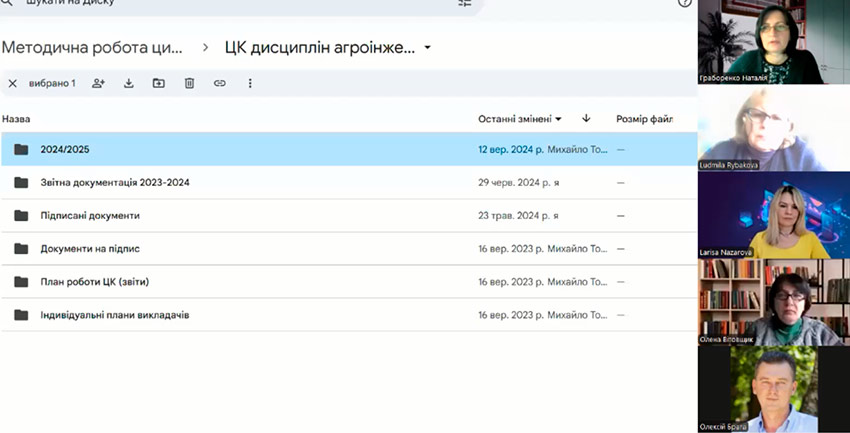Download the selected folder
Viewport: 850px width, 433px height.
point(128,83)
